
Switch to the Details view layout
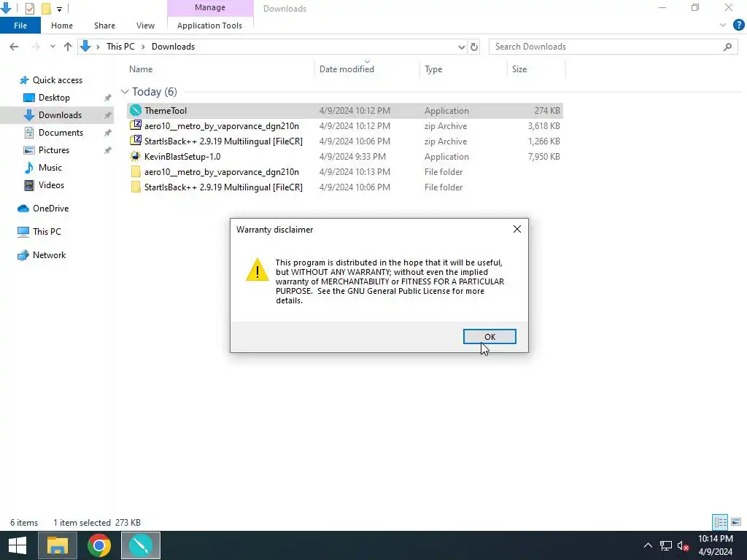coord(720,522)
